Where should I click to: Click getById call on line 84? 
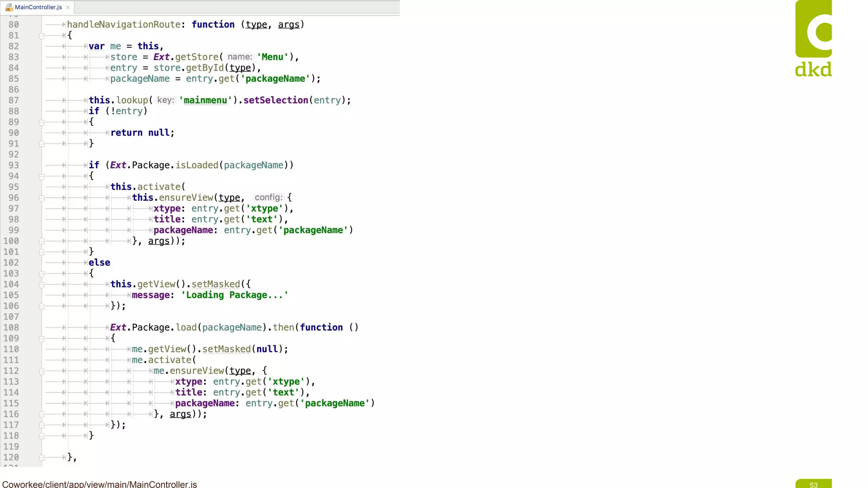[205, 68]
